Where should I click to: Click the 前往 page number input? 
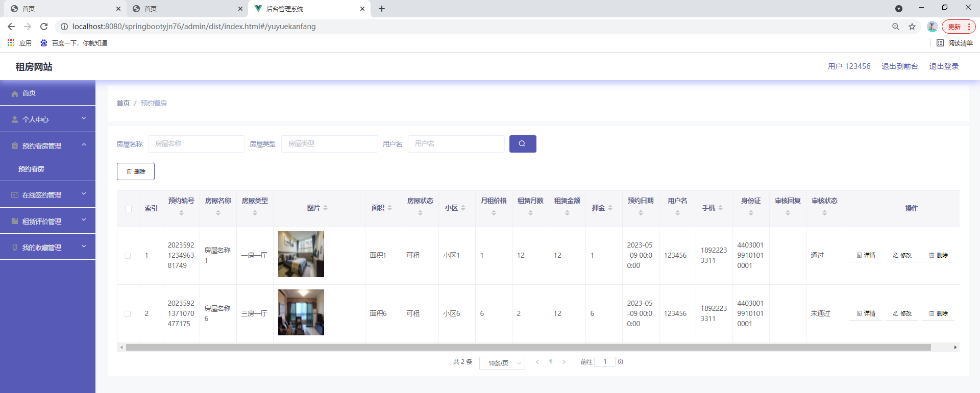pyautogui.click(x=605, y=361)
